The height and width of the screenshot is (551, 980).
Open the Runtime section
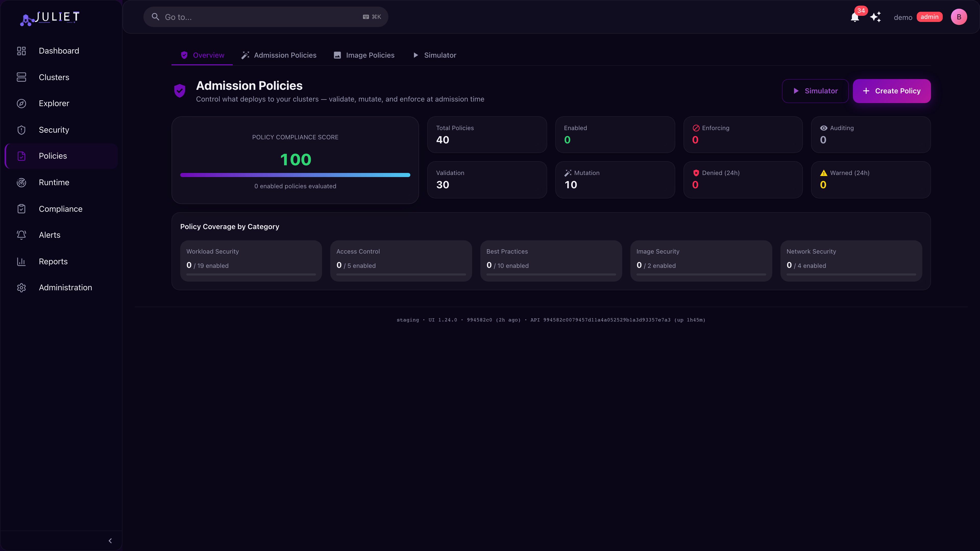(x=53, y=182)
